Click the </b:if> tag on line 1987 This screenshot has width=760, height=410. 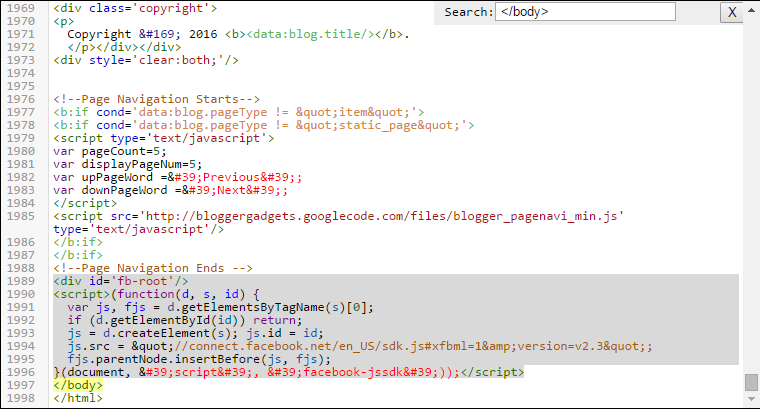click(78, 255)
